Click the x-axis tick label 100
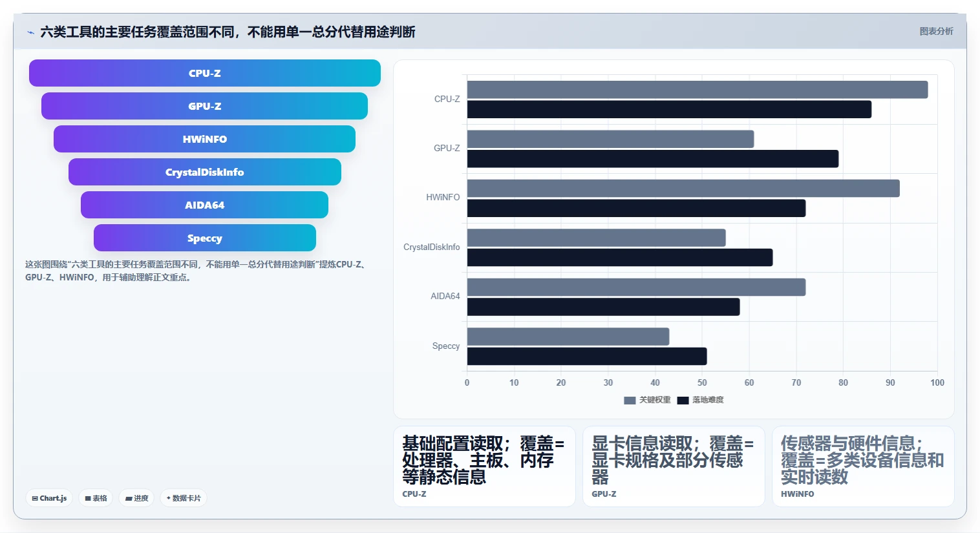The image size is (980, 533). coord(937,382)
